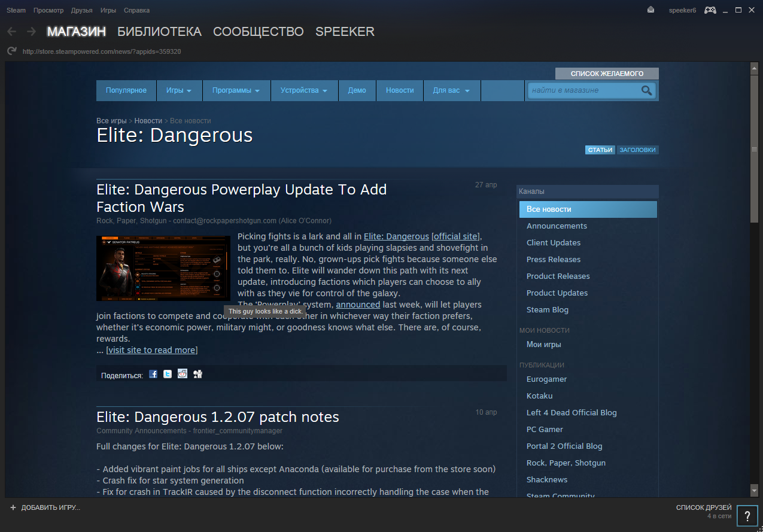Launch Big Picture mode via gamepad icon
The width and height of the screenshot is (763, 532).
point(710,10)
